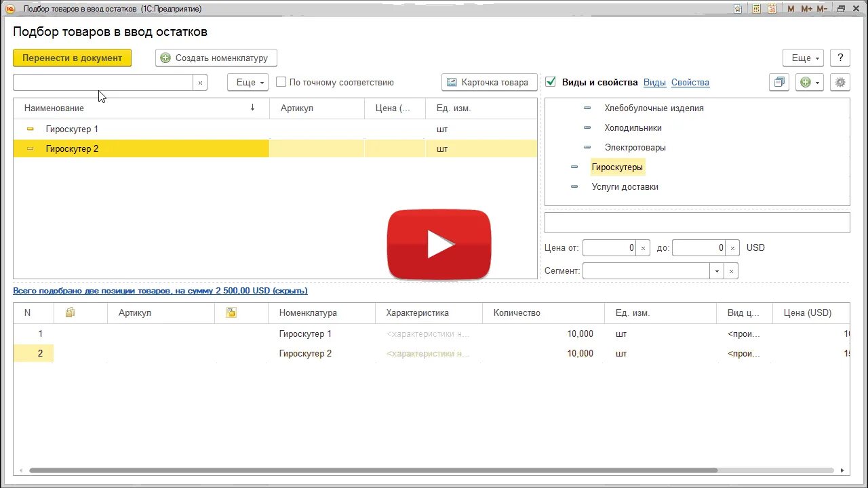Clear the price до value
Viewport: 868px width, 488px height.
[732, 247]
